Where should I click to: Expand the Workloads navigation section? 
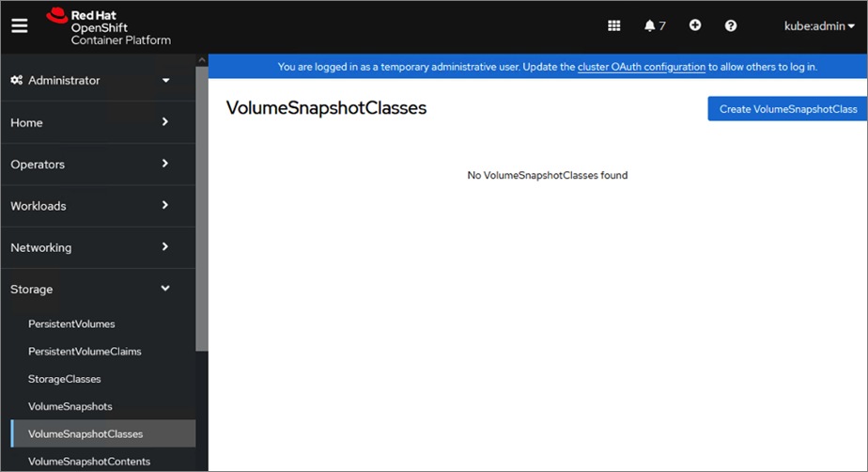(x=98, y=206)
